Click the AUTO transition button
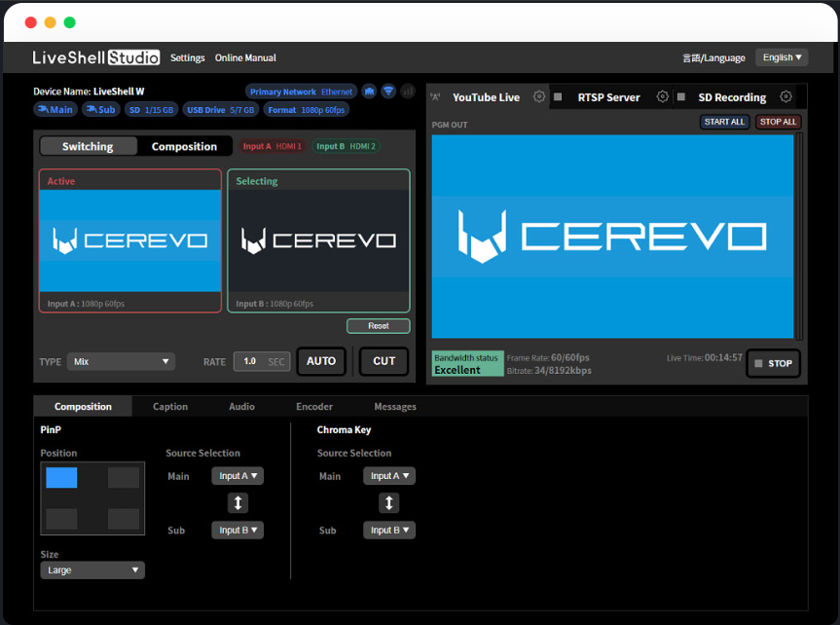The width and height of the screenshot is (840, 625). point(321,361)
